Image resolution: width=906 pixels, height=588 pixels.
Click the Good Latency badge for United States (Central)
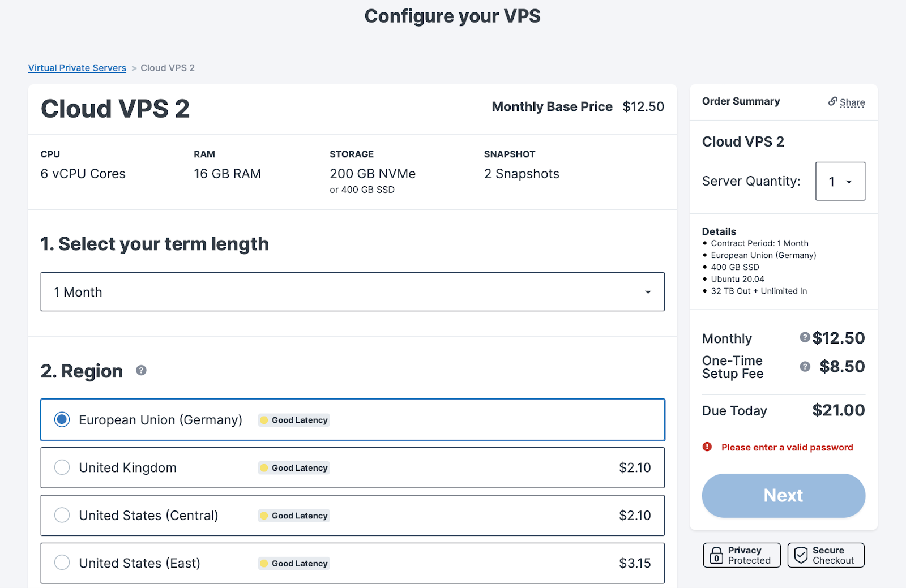point(294,516)
